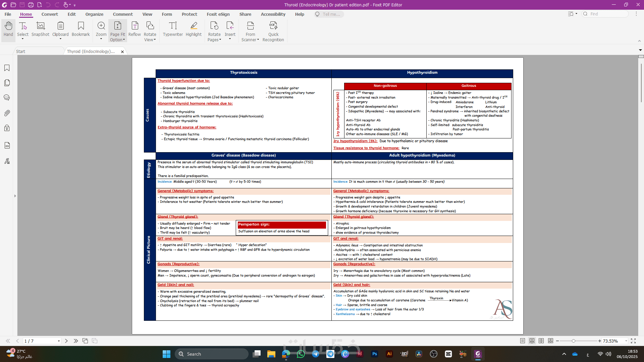Open the Attachments panel paperclip icon
Image resolution: width=644 pixels, height=362 pixels.
pos(7,113)
